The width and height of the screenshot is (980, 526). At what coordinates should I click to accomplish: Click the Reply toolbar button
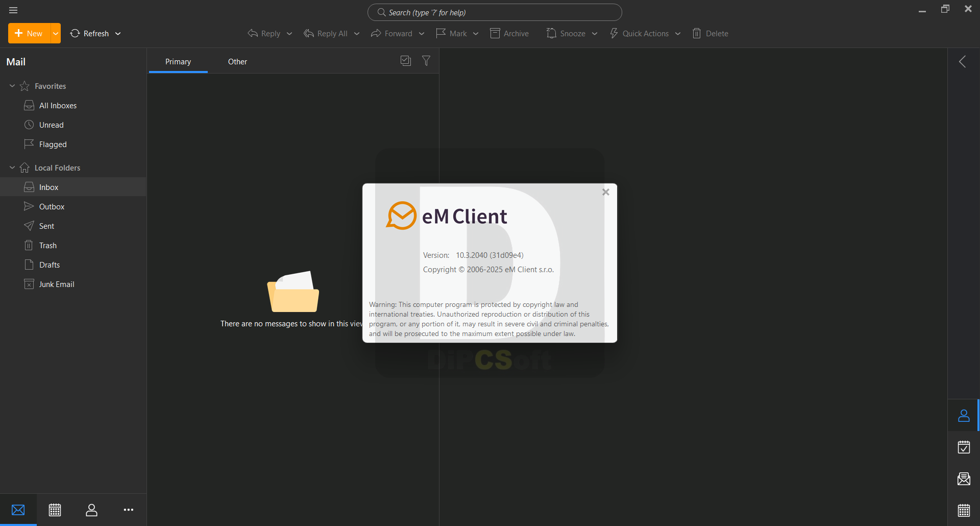tap(264, 33)
